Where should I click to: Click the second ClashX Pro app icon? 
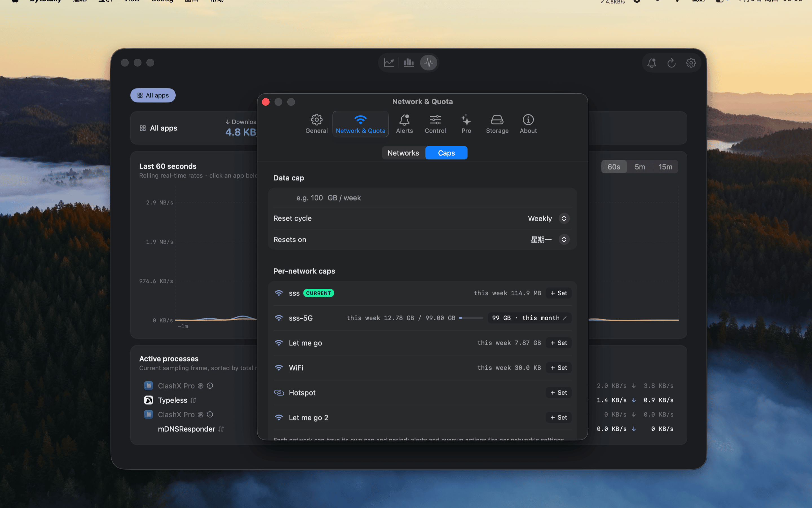click(148, 415)
